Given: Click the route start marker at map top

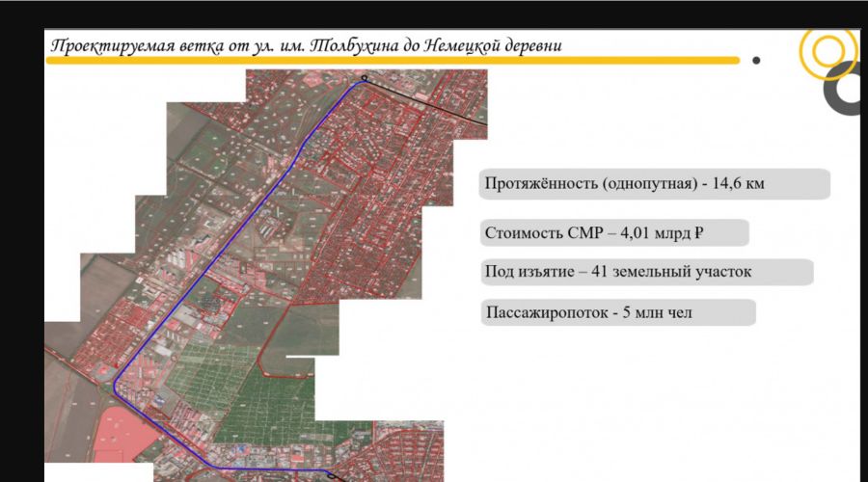Looking at the screenshot, I should (365, 78).
